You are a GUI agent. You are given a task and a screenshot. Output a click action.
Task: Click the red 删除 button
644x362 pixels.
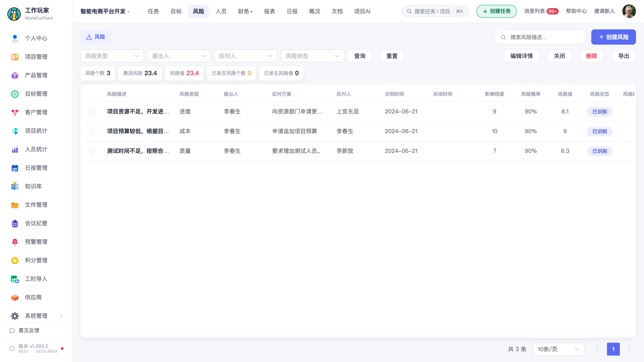pyautogui.click(x=591, y=56)
